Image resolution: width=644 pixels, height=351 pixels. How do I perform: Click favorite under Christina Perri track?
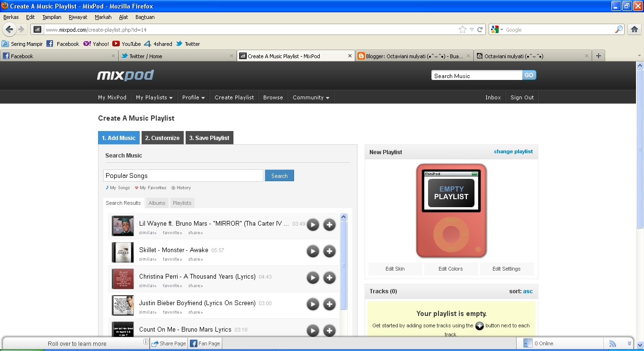172,286
